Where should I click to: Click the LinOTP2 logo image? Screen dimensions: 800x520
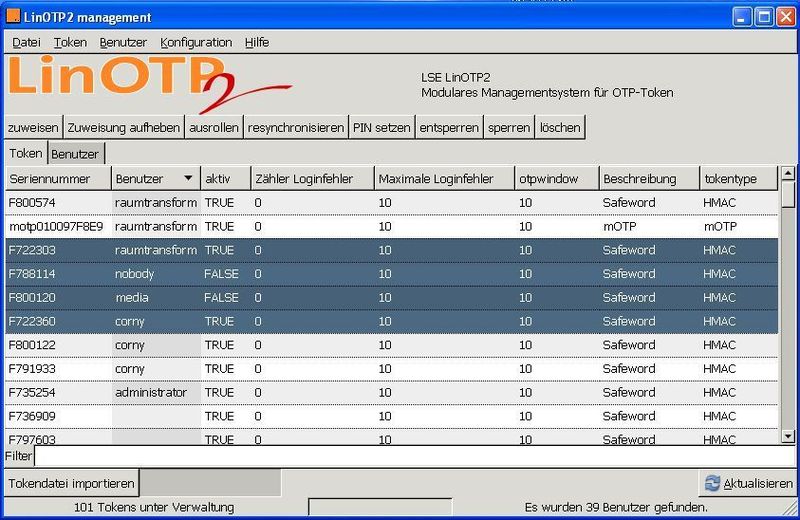149,83
